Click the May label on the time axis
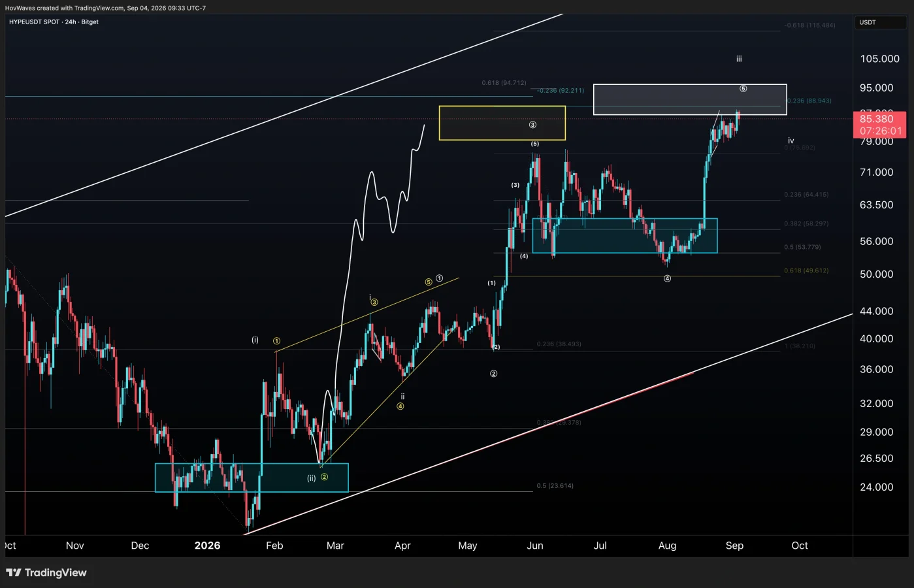 (468, 546)
